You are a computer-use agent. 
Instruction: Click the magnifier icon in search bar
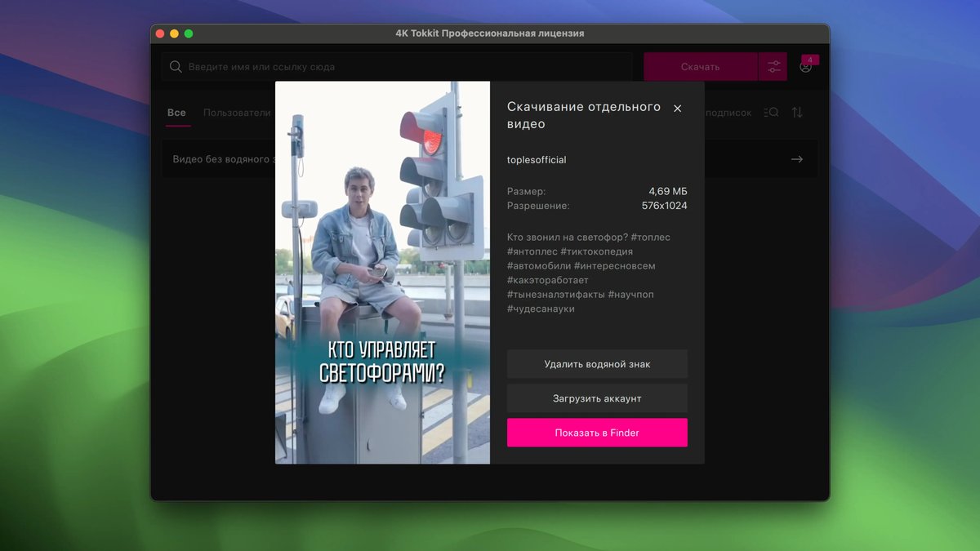pos(176,67)
